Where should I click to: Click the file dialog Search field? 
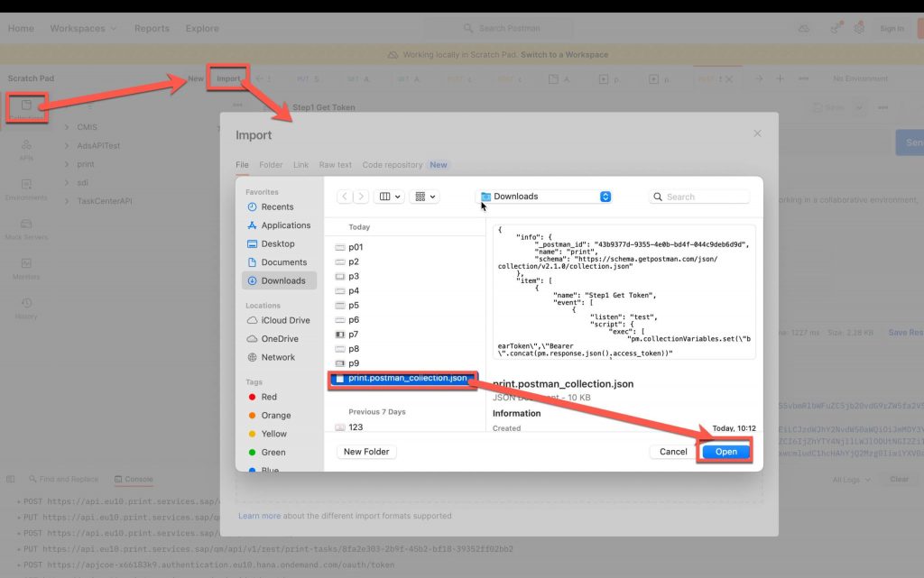tap(699, 197)
